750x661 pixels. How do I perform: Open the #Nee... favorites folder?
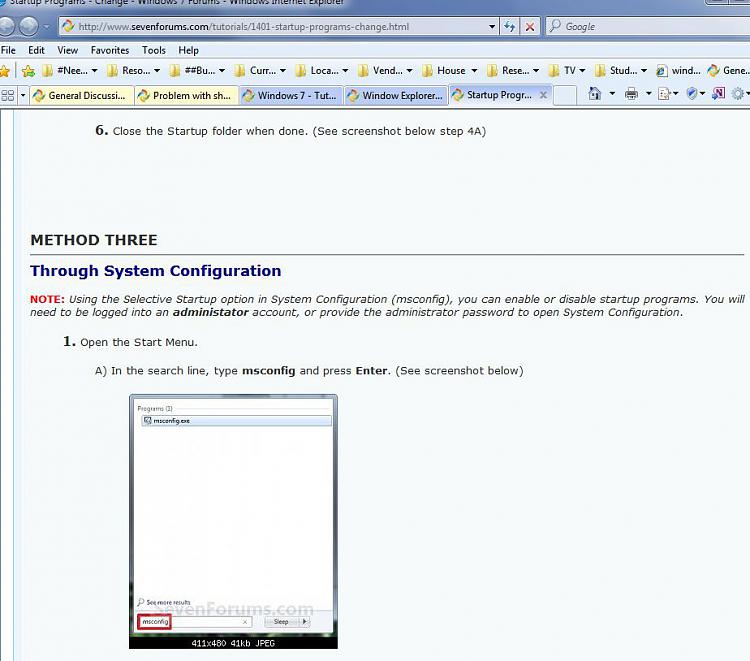(x=69, y=71)
